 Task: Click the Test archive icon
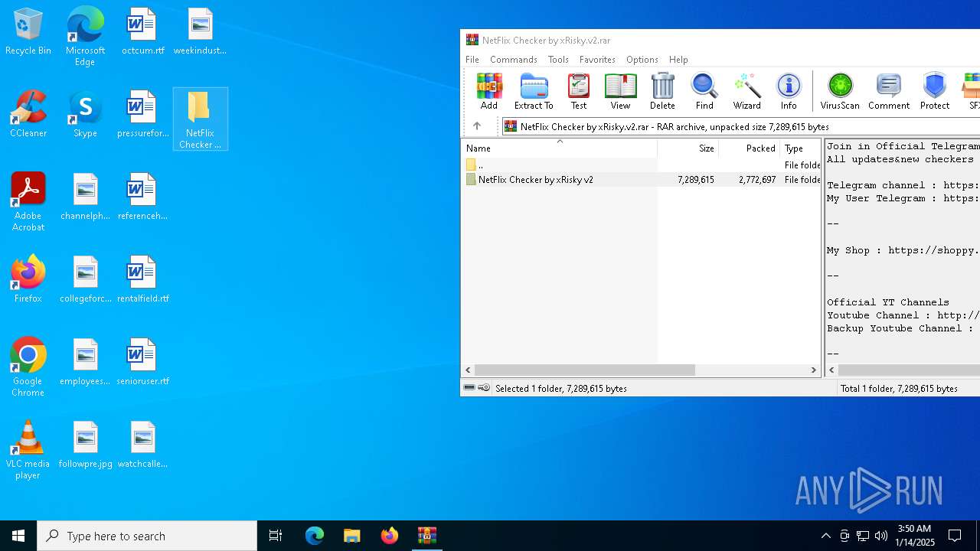click(579, 91)
